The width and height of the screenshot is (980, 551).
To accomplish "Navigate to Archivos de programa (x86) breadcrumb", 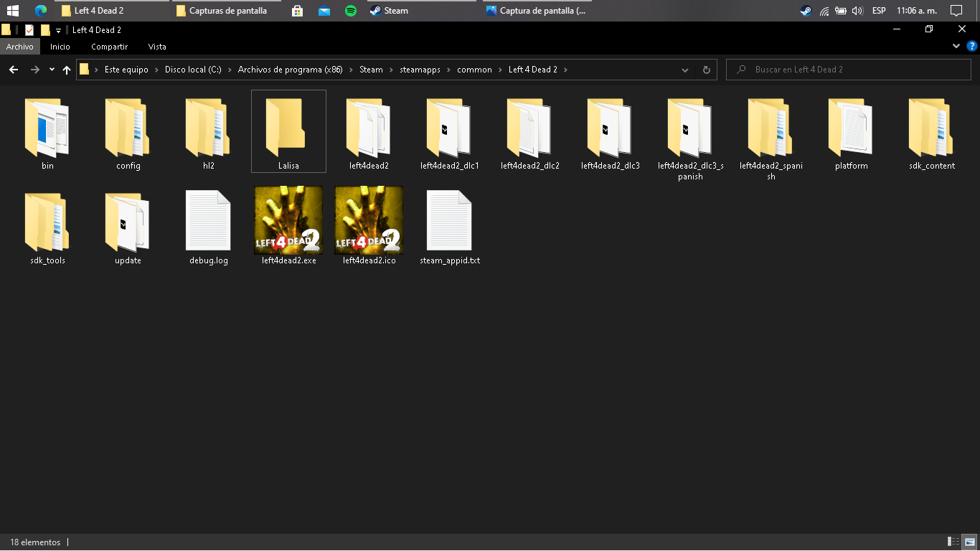I will pyautogui.click(x=291, y=70).
